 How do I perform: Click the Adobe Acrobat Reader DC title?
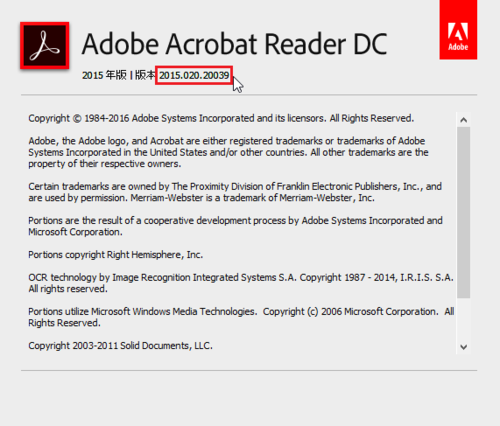click(234, 44)
